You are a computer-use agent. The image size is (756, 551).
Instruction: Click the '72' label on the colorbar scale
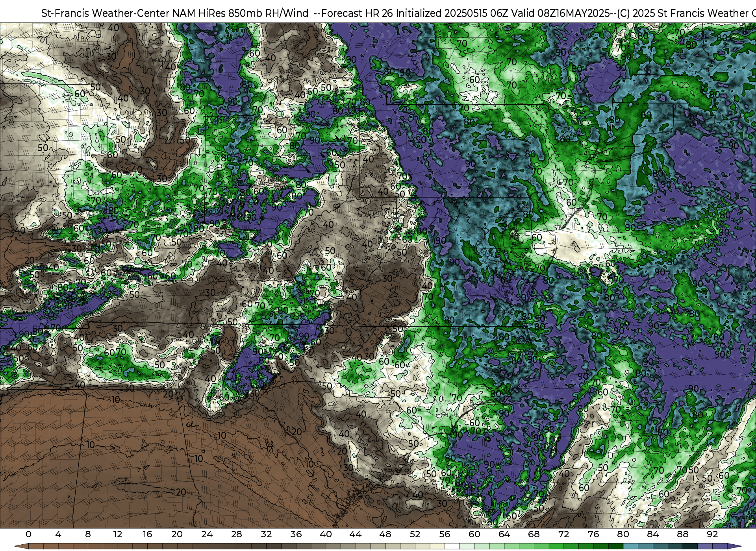[x=564, y=534]
